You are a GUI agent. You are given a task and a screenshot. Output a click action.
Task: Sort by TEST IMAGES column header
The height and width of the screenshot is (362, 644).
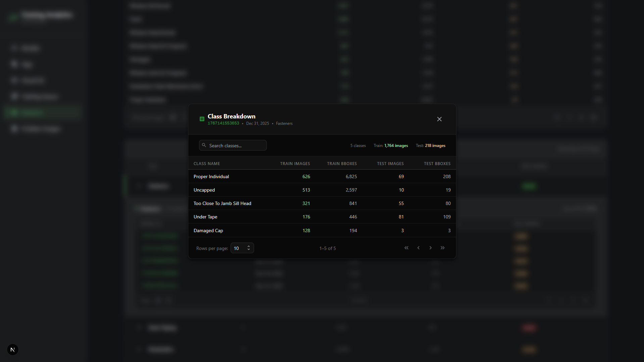390,164
